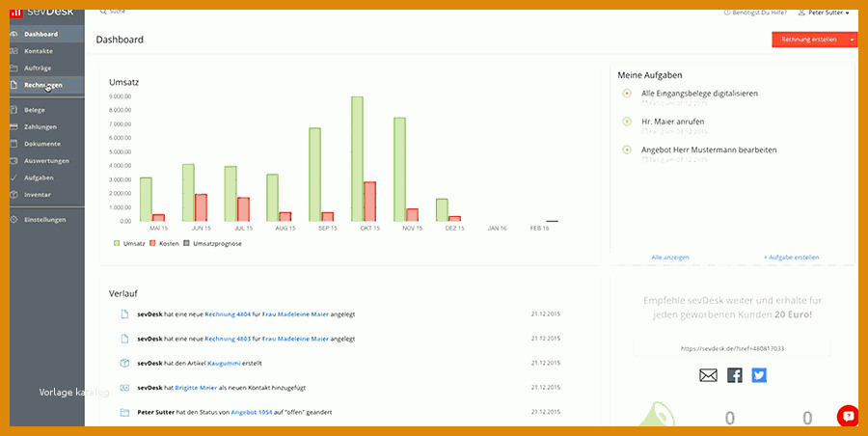Click the Rechnung erstellen button
The height and width of the screenshot is (436, 868).
click(x=809, y=40)
